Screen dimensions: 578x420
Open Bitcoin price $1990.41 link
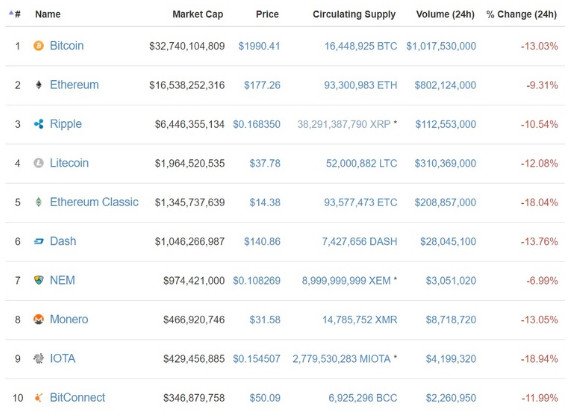(259, 46)
